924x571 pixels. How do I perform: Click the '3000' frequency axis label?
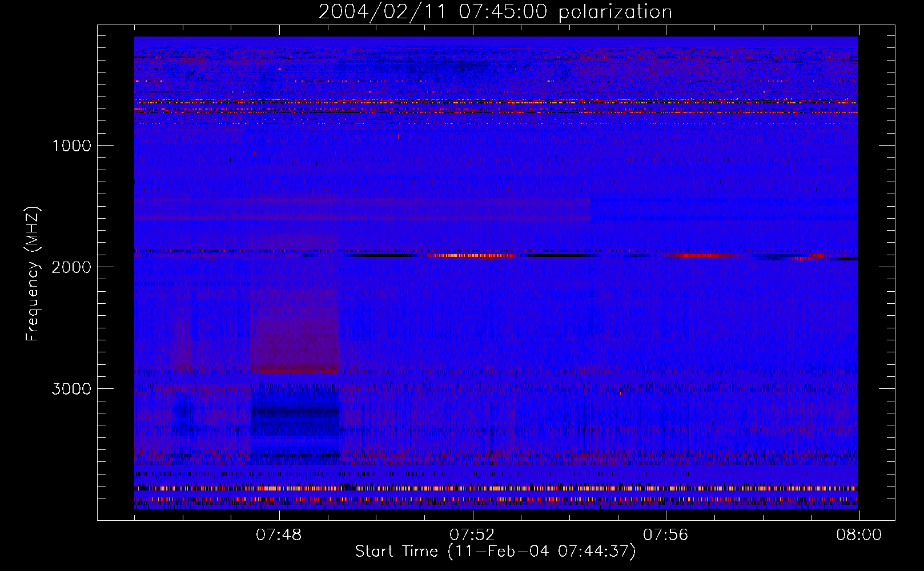pyautogui.click(x=71, y=389)
